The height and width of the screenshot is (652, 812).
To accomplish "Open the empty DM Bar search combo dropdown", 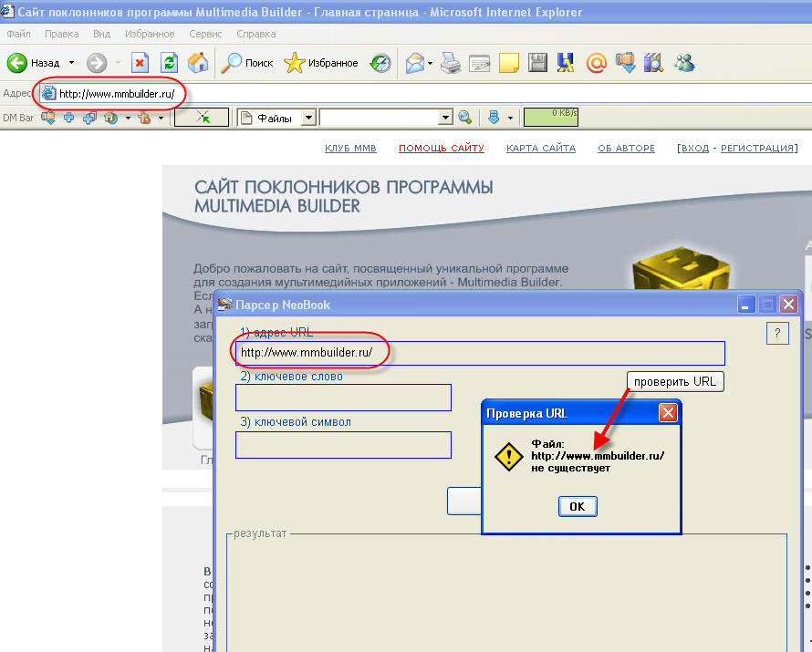I will [445, 118].
